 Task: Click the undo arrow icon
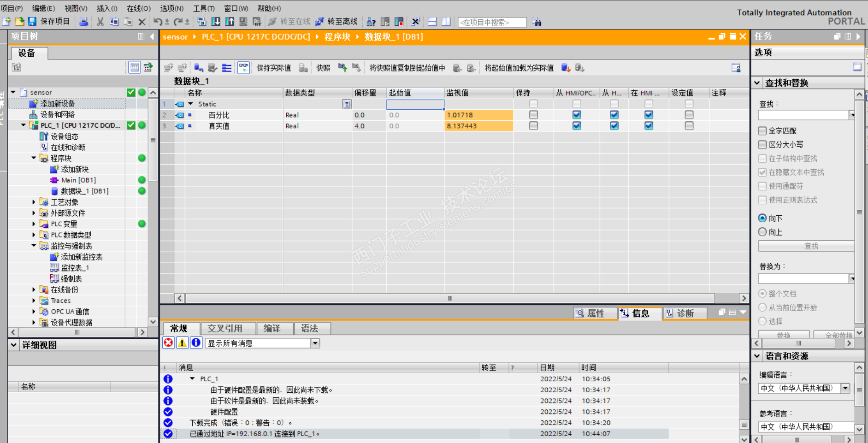(x=158, y=22)
